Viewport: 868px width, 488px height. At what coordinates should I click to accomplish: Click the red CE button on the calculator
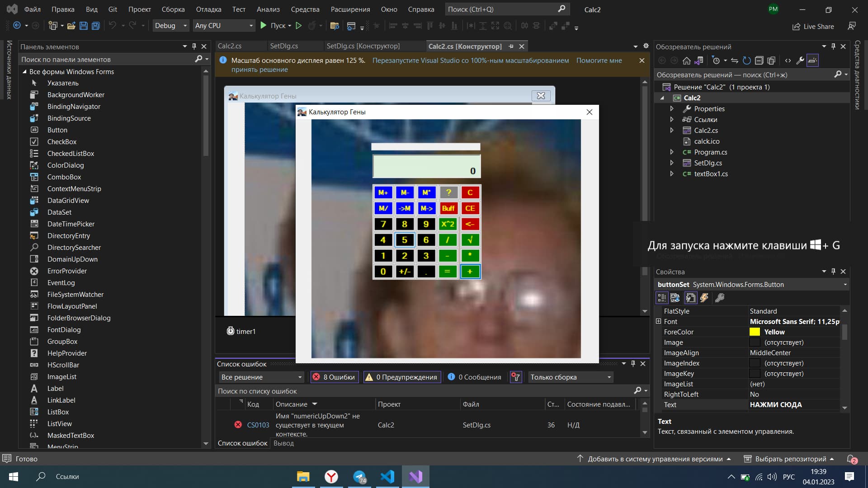(x=470, y=208)
